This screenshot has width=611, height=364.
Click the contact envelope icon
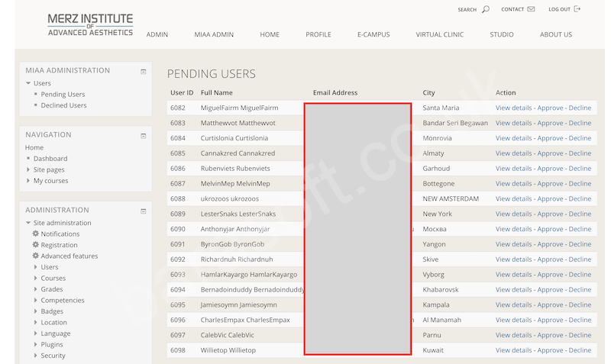pos(531,9)
